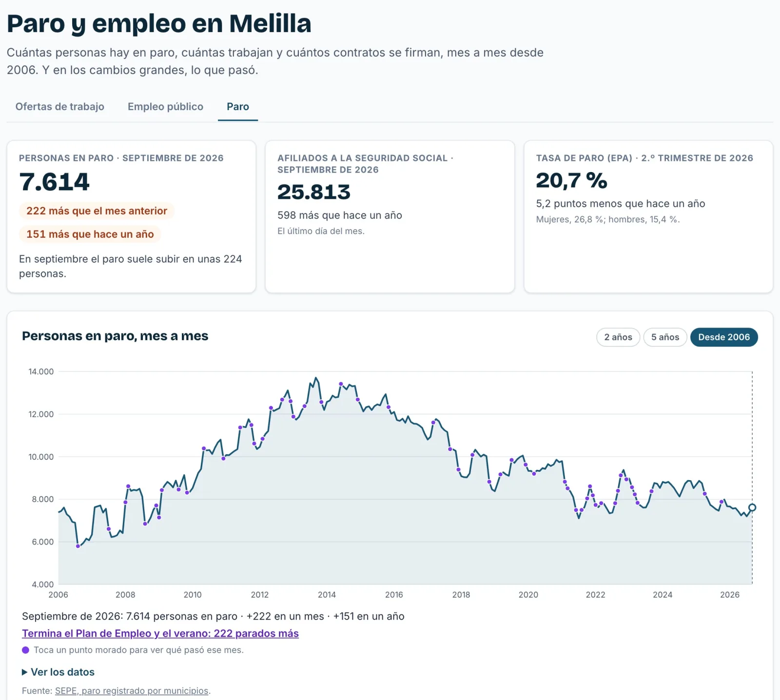Click the 20,7 % unemployment rate value
The height and width of the screenshot is (700, 780).
571,180
